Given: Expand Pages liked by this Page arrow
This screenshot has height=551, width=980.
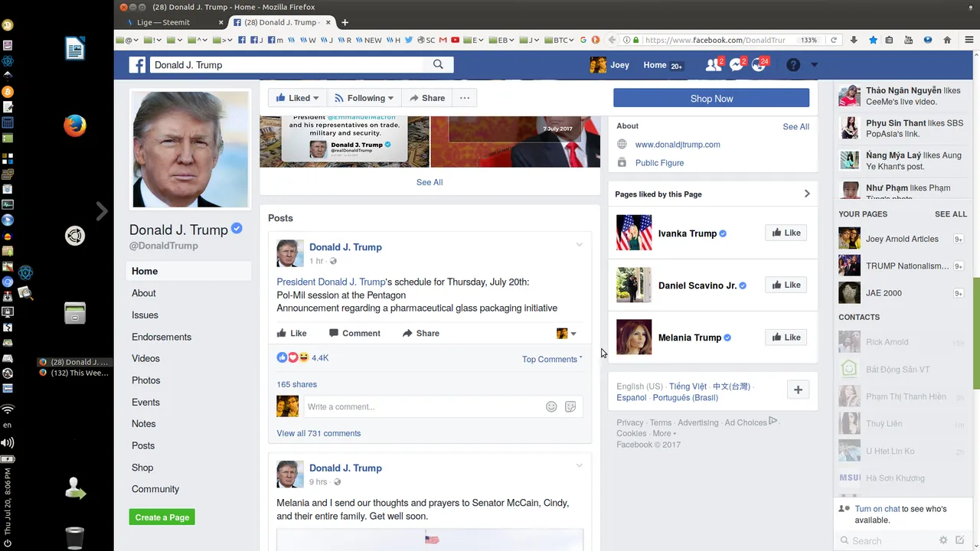Looking at the screenshot, I should 807,194.
